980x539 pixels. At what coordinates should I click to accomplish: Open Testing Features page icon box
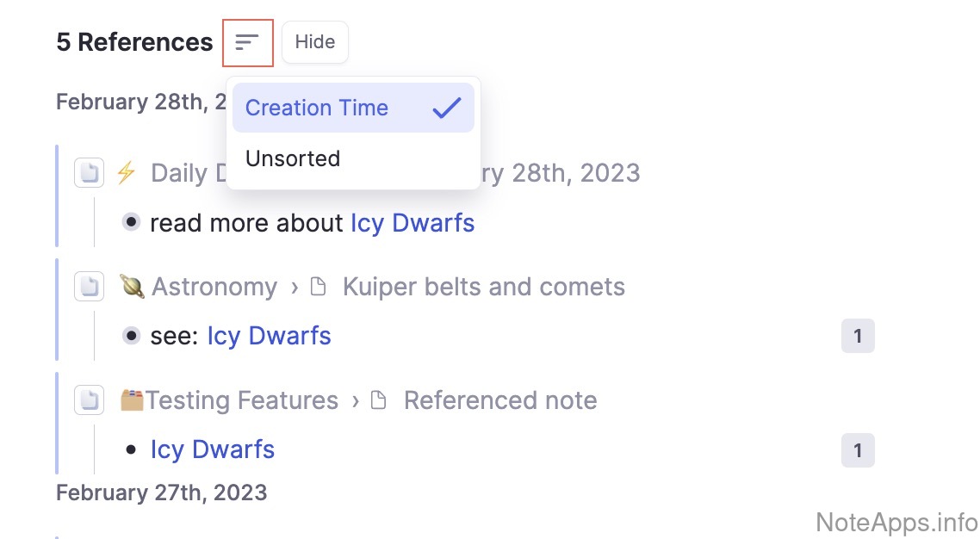(x=89, y=400)
